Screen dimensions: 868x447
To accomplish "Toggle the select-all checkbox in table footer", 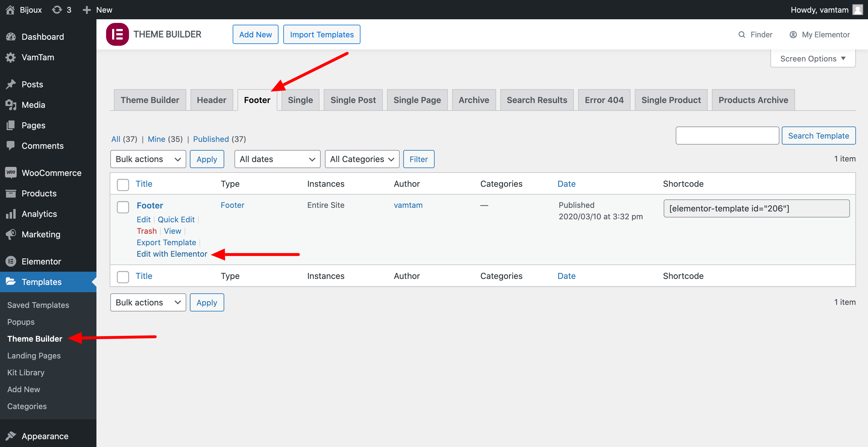I will click(x=123, y=277).
